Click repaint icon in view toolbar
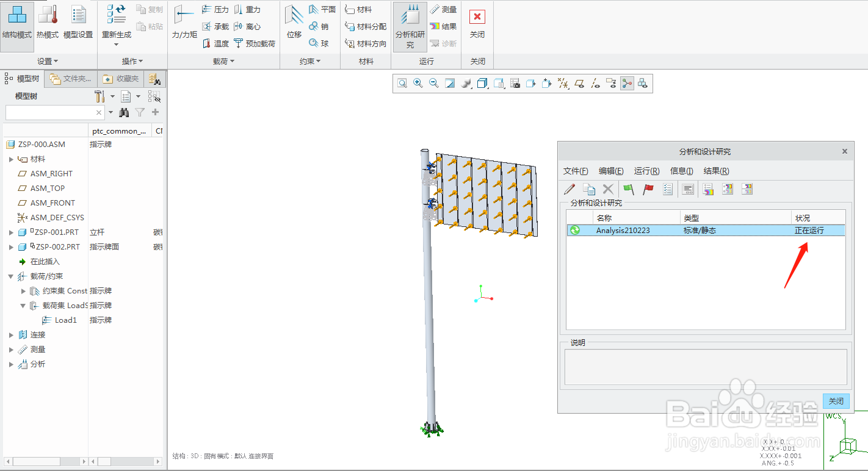Screen dimensions: 868x471 click(450, 84)
